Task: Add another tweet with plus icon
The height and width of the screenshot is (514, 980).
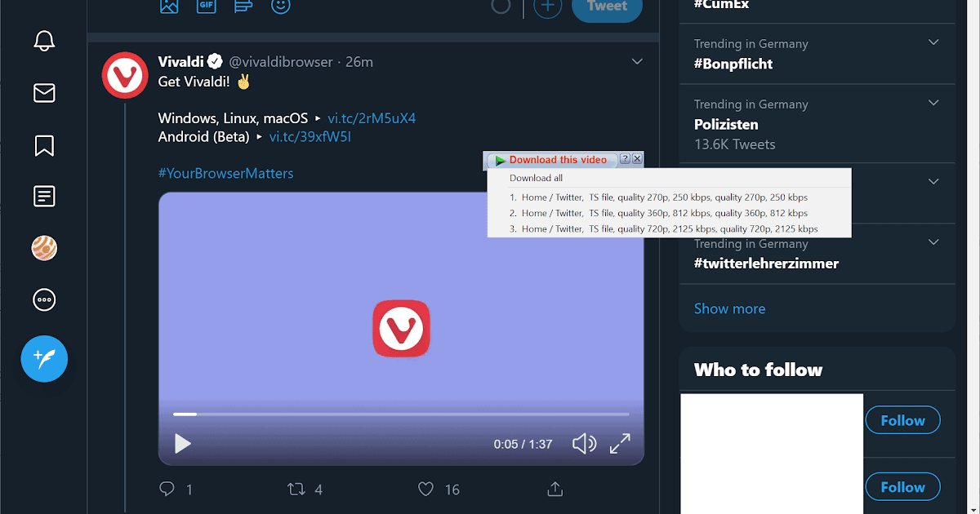Action: [548, 7]
